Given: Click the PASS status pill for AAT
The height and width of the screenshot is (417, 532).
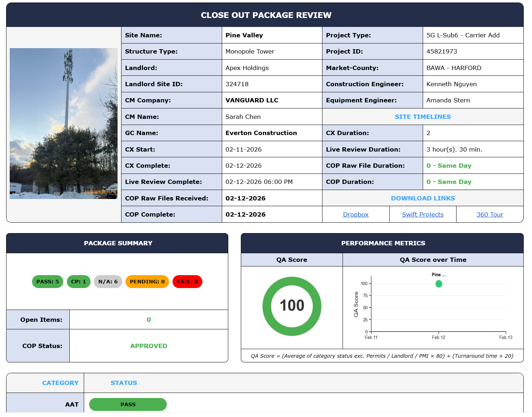Looking at the screenshot, I should [x=128, y=404].
